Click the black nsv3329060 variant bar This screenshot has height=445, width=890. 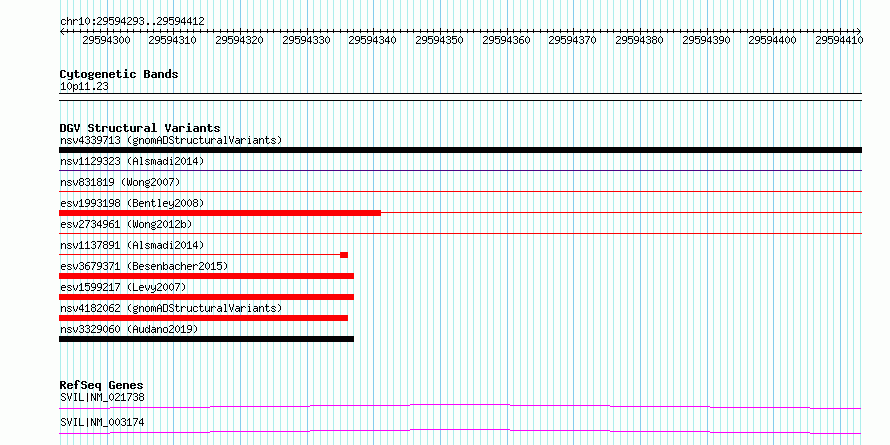(x=206, y=339)
